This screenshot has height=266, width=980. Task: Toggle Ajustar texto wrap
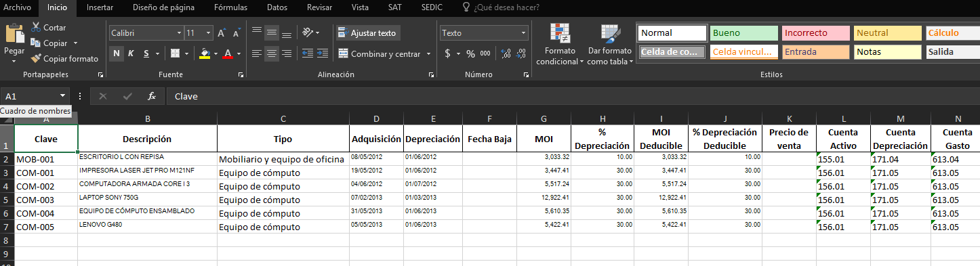point(367,32)
